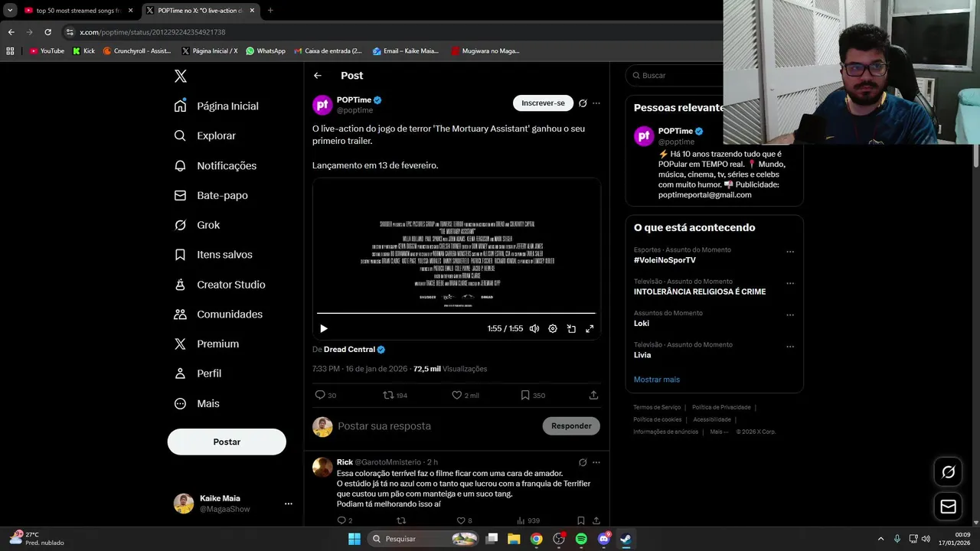Open options for the Loki trend
Screen dimensions: 980x551
[x=790, y=315]
